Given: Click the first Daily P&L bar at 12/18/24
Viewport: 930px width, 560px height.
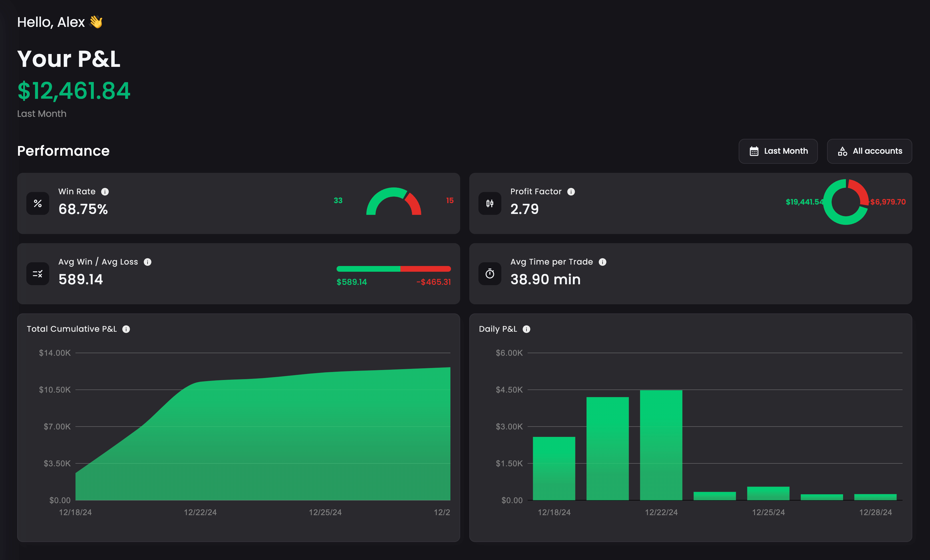Looking at the screenshot, I should (554, 468).
